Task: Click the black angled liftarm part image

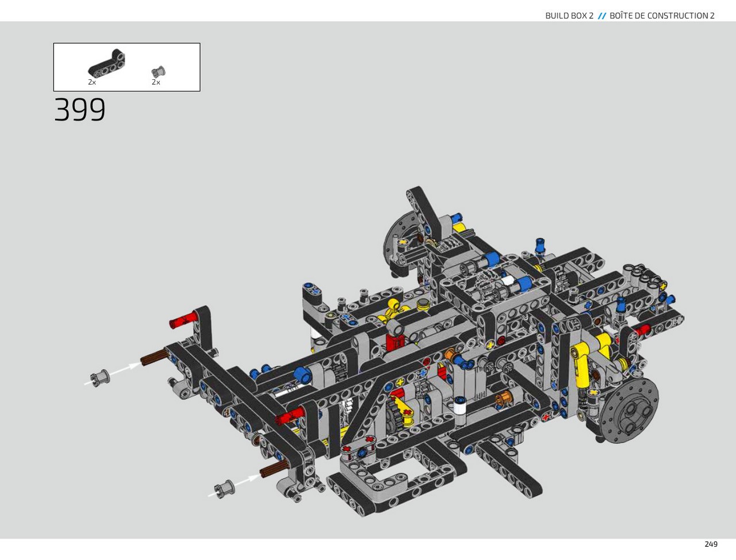Action: click(106, 64)
